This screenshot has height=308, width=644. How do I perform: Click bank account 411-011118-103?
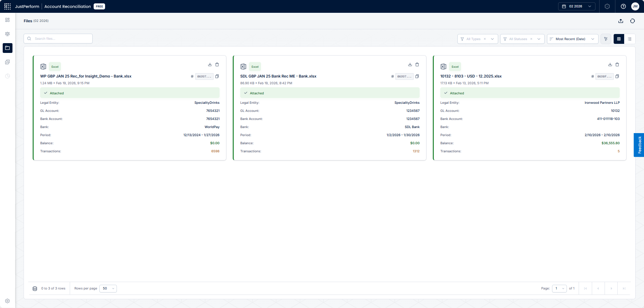point(608,119)
